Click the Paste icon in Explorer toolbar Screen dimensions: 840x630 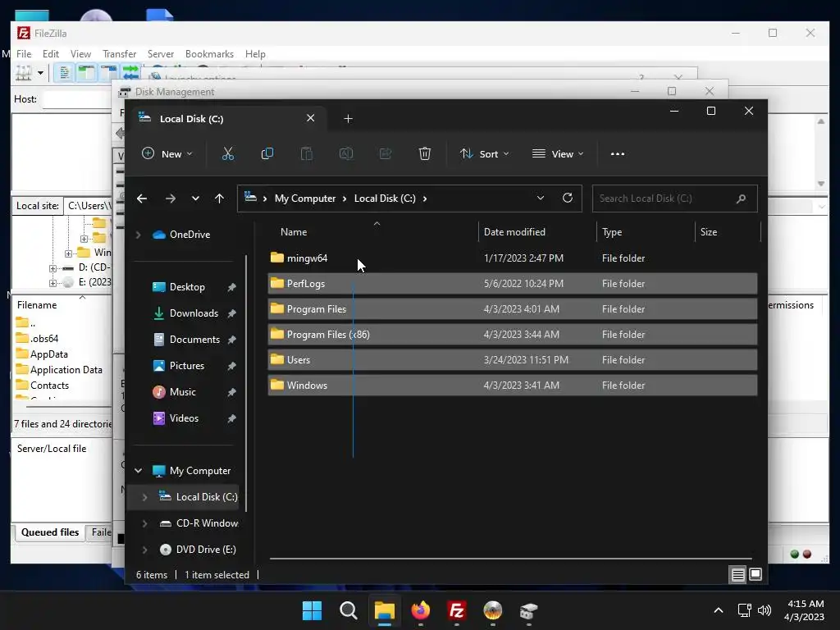[x=307, y=154]
